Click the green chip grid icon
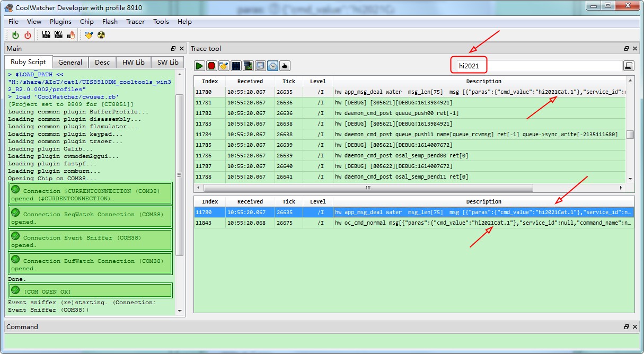 coord(248,66)
